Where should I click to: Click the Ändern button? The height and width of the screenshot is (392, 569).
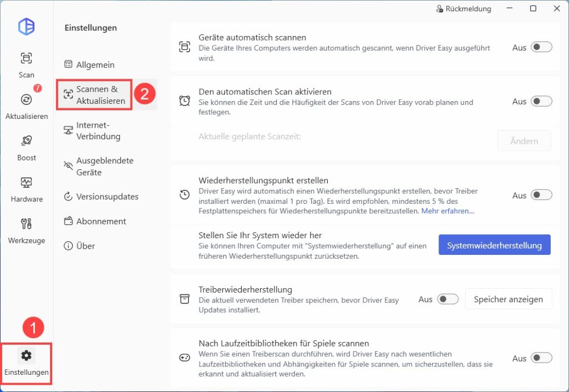pos(524,140)
